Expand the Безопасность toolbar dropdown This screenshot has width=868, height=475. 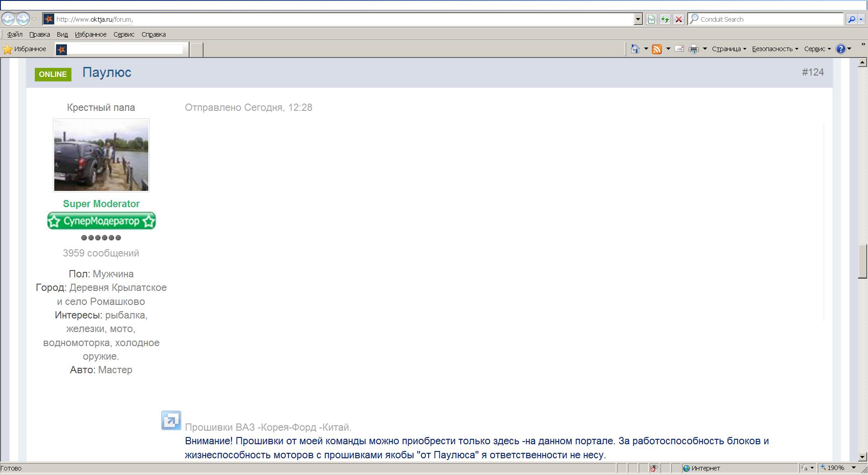(x=775, y=49)
